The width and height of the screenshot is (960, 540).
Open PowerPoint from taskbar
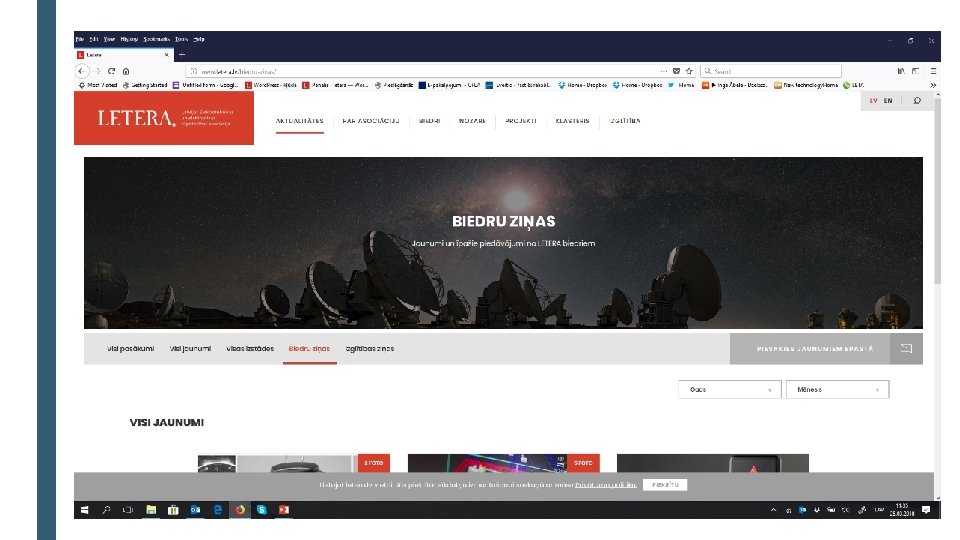click(283, 509)
